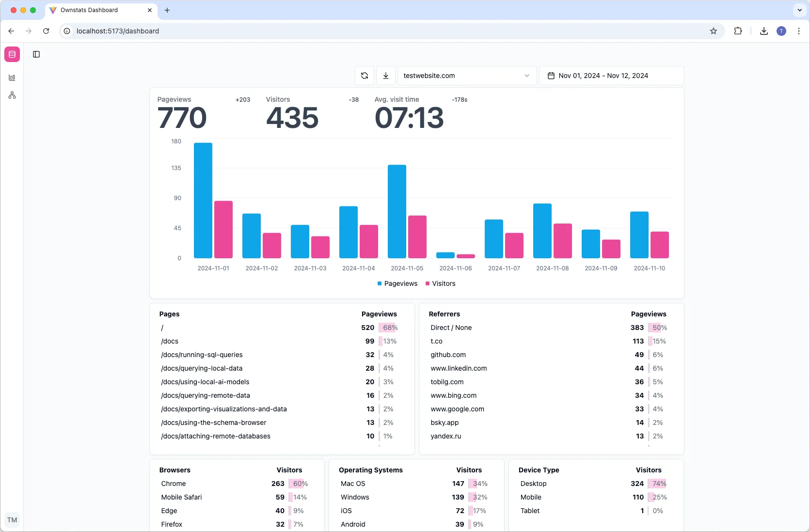Image resolution: width=810 pixels, height=532 pixels.
Task: Open the Chrome three-dot menu
Action: 799,31
